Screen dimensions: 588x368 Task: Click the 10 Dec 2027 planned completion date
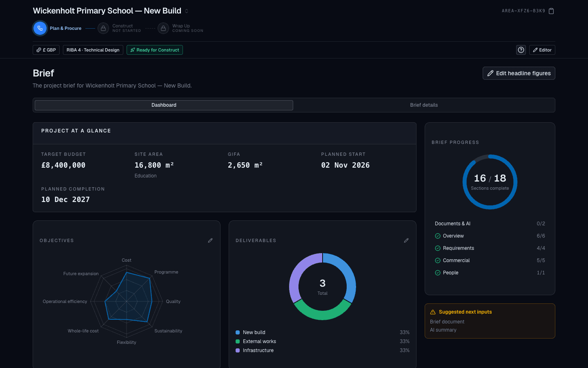65,200
